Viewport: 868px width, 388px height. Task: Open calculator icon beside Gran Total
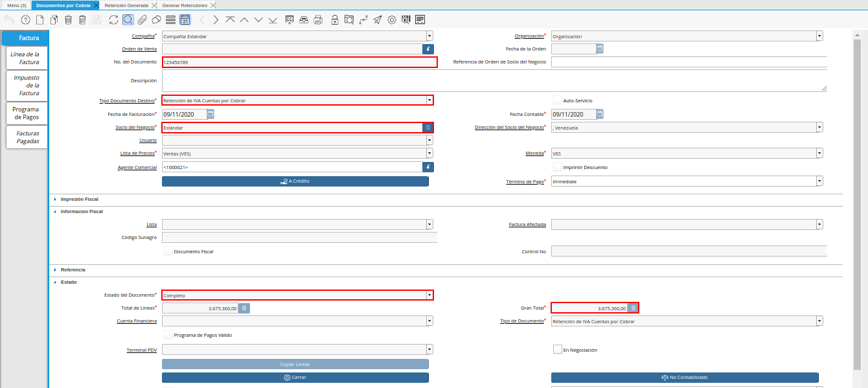point(634,308)
